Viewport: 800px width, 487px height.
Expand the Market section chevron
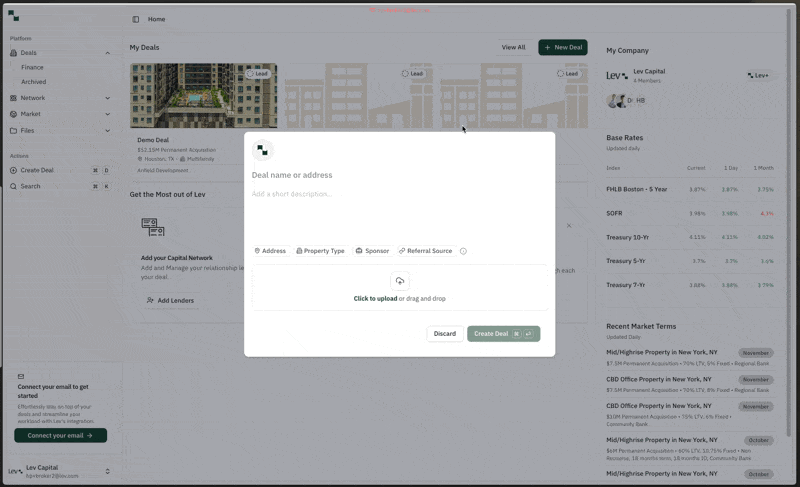click(x=108, y=114)
